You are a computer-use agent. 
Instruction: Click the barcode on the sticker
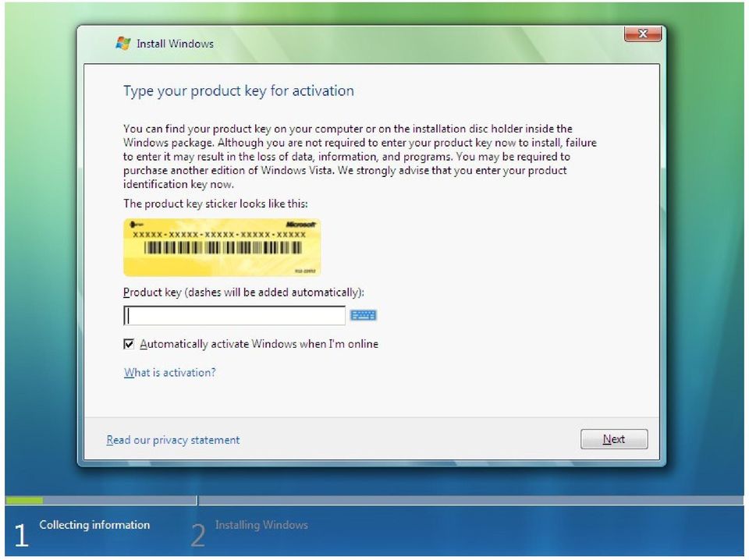pos(222,247)
